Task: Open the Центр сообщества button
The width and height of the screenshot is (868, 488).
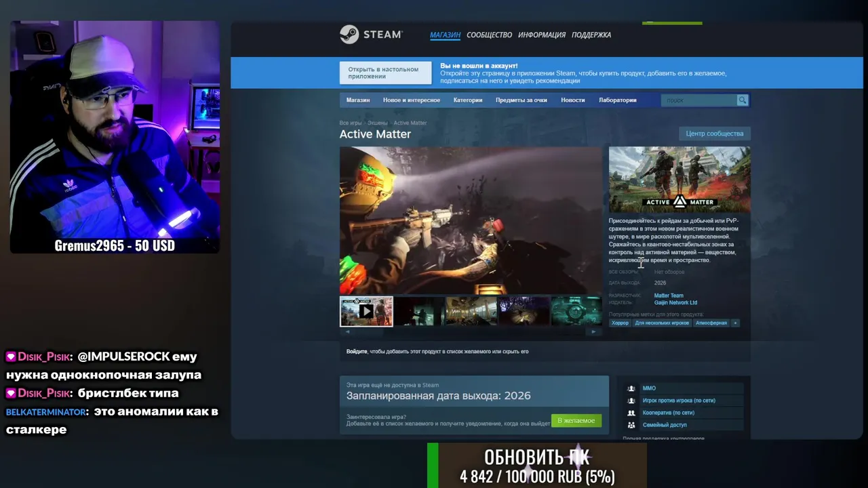Action: click(x=714, y=134)
